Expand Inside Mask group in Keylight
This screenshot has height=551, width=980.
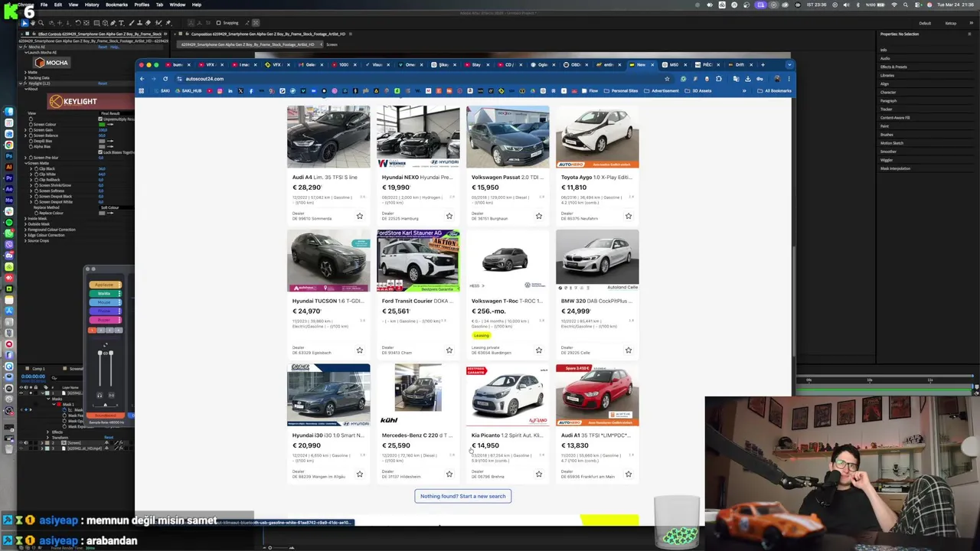click(25, 219)
